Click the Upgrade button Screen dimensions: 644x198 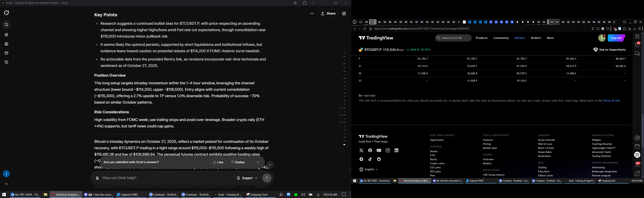tap(616, 38)
